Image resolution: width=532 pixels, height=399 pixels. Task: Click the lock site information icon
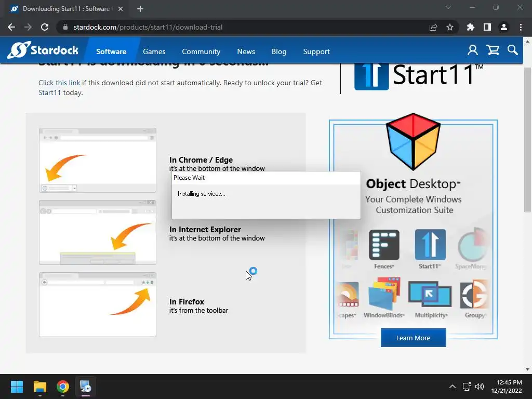65,27
